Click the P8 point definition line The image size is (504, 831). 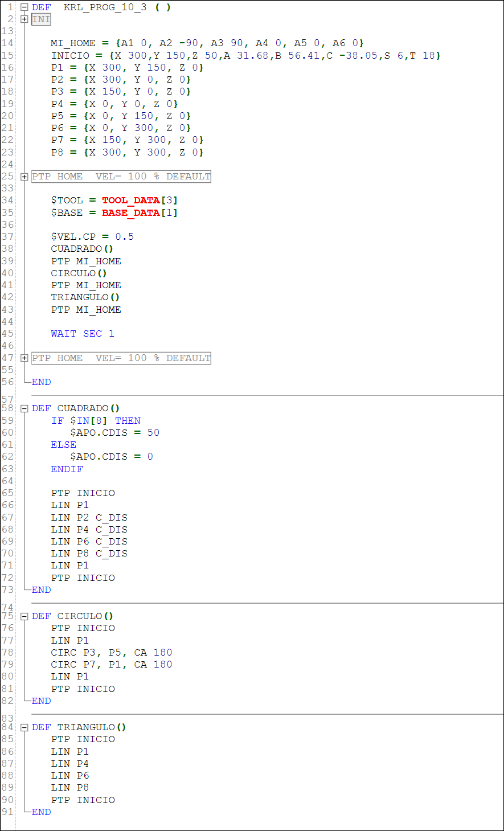coord(127,153)
